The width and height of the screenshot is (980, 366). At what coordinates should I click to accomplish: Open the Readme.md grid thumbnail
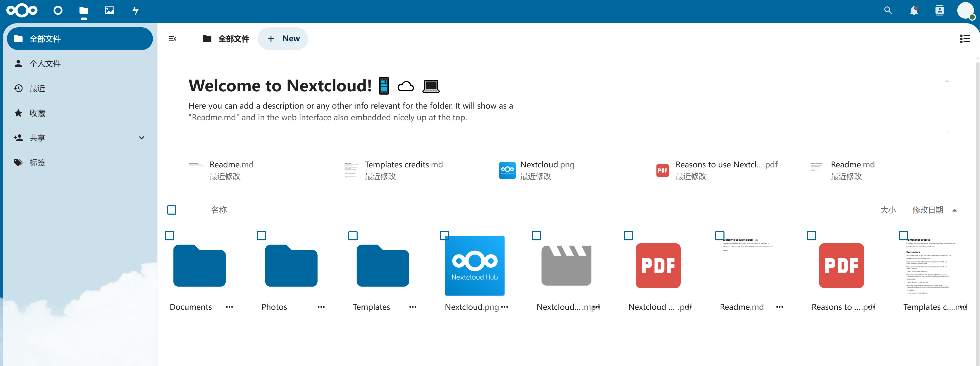point(750,266)
